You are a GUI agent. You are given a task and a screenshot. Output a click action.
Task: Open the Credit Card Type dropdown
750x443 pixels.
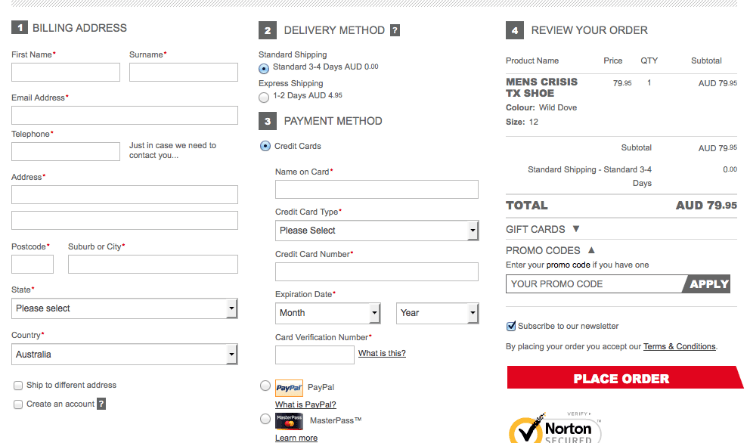(x=376, y=230)
